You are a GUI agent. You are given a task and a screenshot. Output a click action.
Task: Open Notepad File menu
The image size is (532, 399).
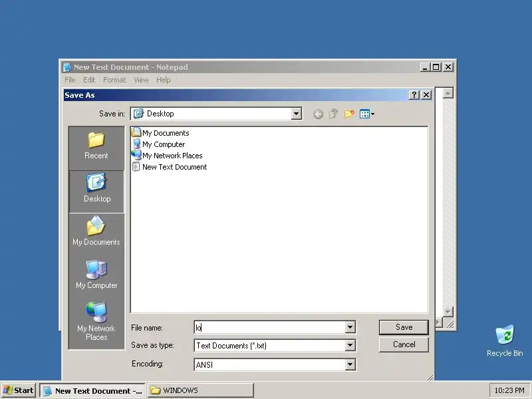click(70, 80)
